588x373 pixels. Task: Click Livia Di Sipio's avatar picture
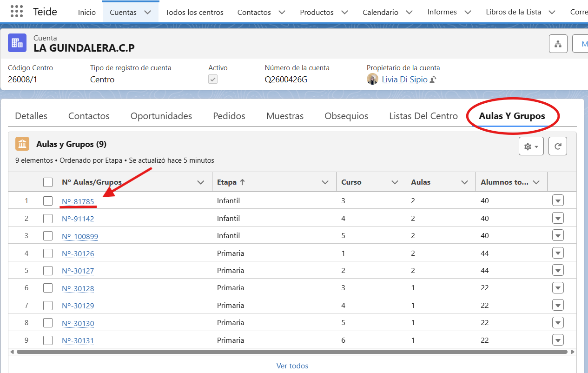372,79
